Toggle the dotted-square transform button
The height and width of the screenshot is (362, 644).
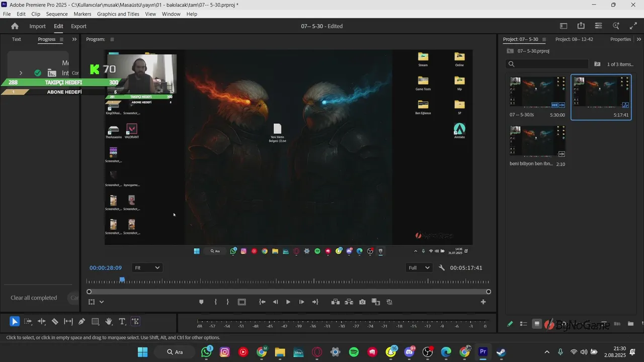pyautogui.click(x=92, y=302)
